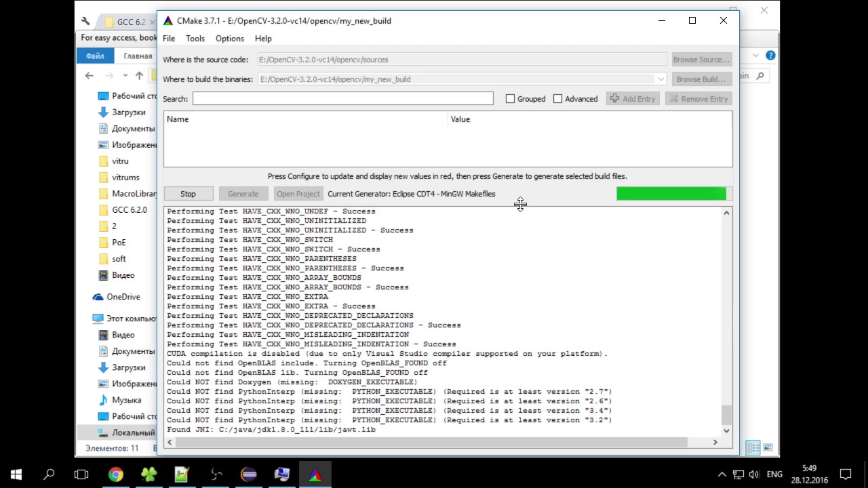Stop the configure process

coord(189,194)
